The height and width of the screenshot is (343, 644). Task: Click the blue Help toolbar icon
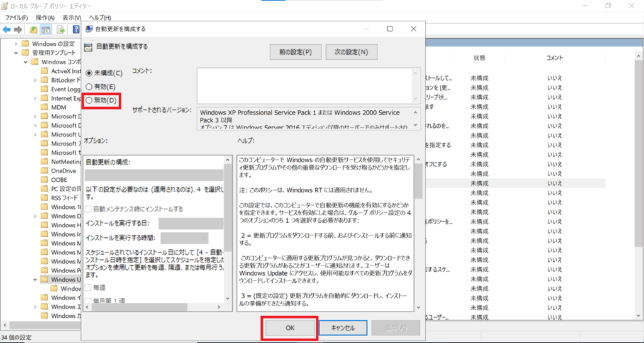[75, 30]
